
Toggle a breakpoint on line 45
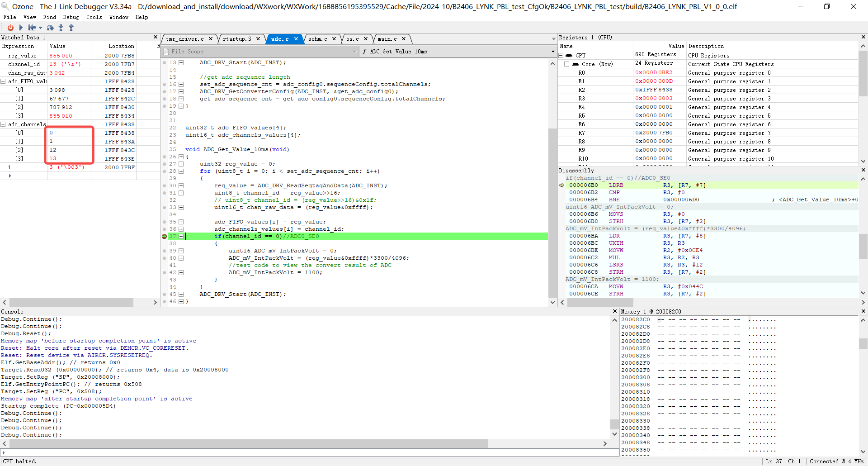[165, 294]
